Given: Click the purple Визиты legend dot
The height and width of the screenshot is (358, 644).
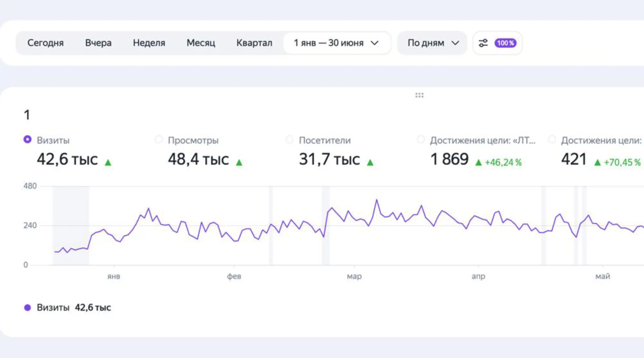Looking at the screenshot, I should pyautogui.click(x=28, y=307).
